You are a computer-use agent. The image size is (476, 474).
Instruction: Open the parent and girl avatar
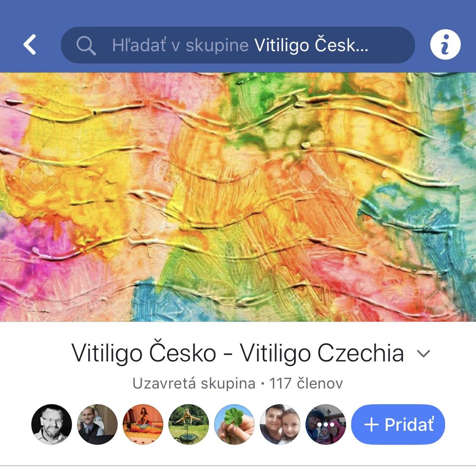pyautogui.click(x=280, y=424)
